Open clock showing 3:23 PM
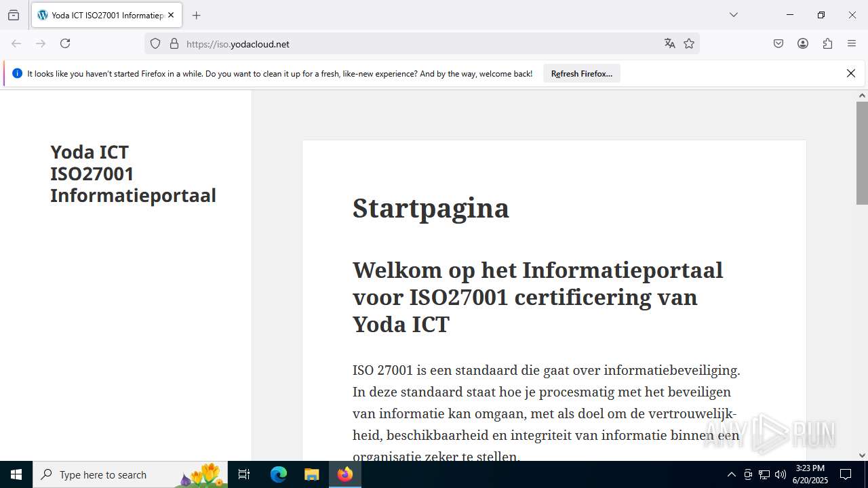Screen dimensions: 868x488 pos(810,474)
